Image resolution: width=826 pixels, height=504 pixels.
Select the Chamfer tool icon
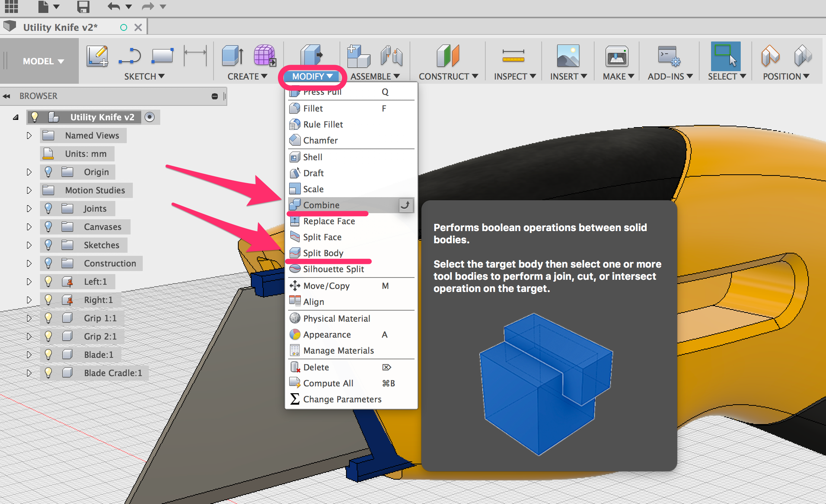coord(295,140)
